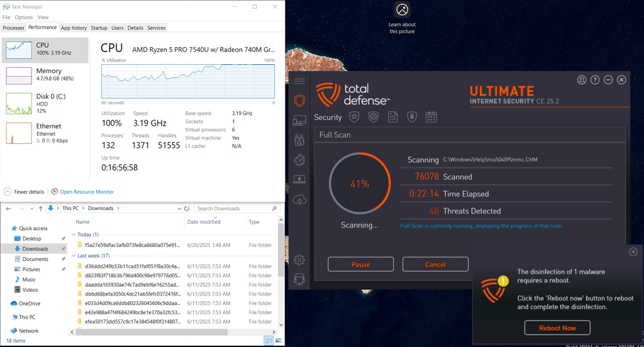Select the shield Security sidebar icon

[299, 101]
